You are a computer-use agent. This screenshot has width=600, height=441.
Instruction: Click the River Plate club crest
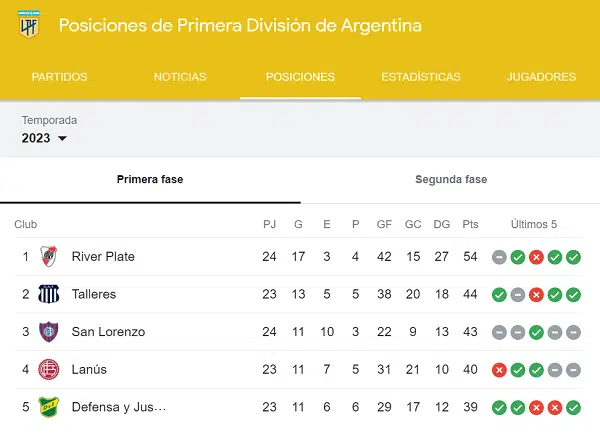pos(49,256)
